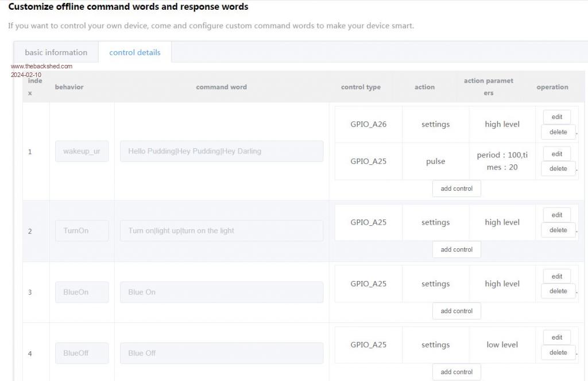Delete the TurnOn row control
Screen dimensions: 588x381
(x=558, y=230)
